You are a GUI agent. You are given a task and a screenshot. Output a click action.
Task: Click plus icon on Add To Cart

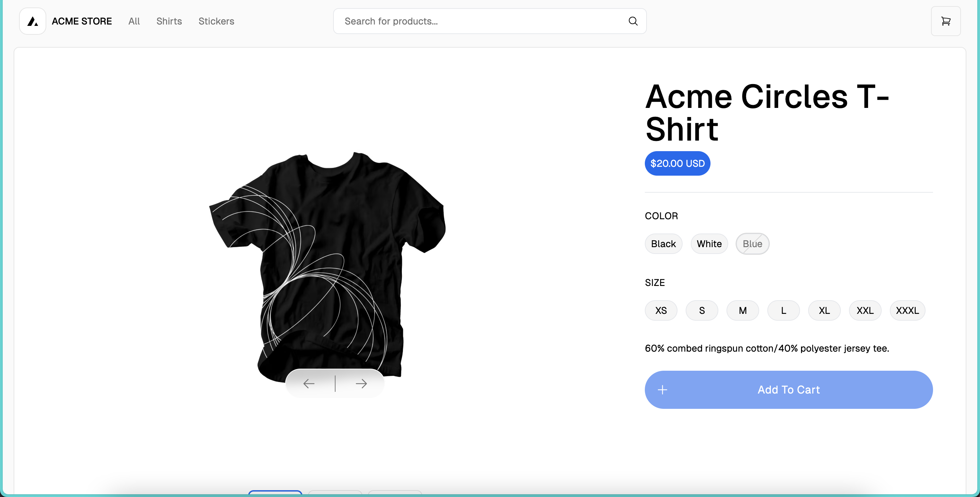pyautogui.click(x=662, y=390)
